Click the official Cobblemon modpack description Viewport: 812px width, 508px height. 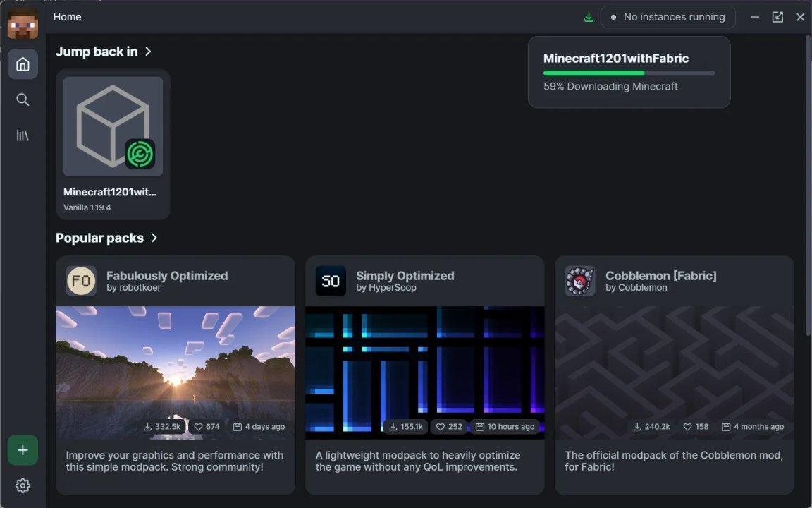(x=674, y=461)
